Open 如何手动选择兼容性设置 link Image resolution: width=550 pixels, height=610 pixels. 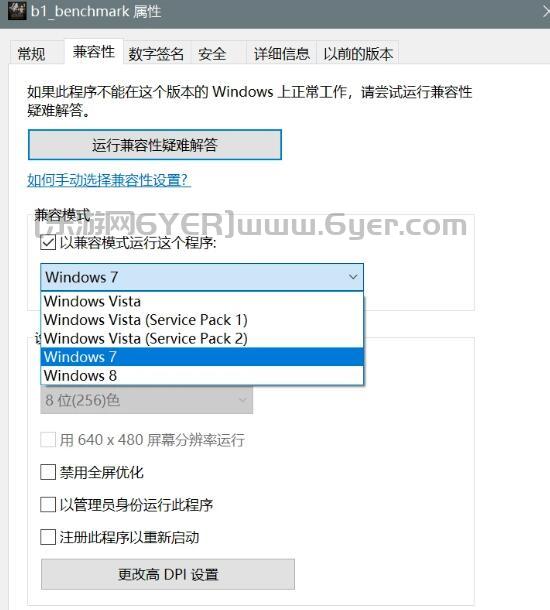pos(107,180)
